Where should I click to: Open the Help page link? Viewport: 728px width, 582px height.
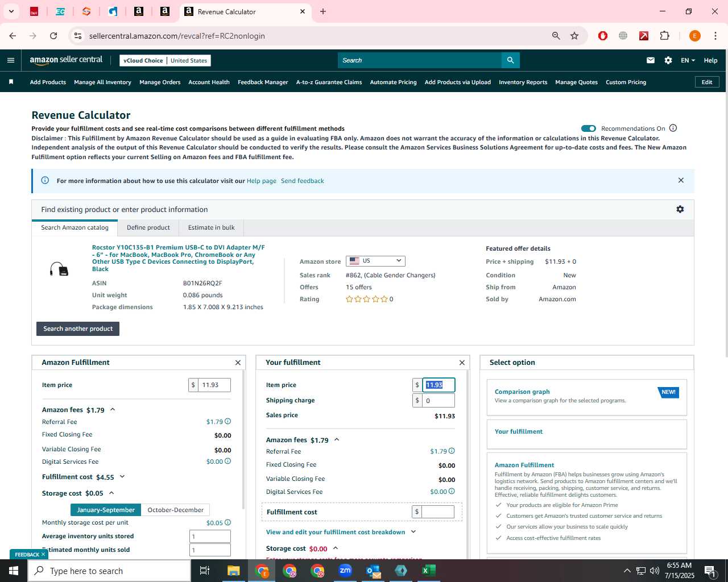click(x=261, y=181)
